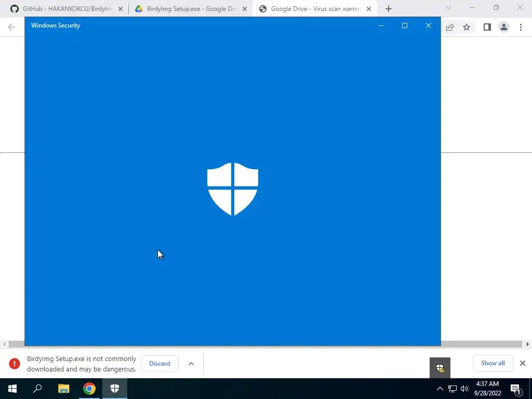Image resolution: width=532 pixels, height=399 pixels.
Task: Click the red download warning icon
Action: (x=15, y=363)
